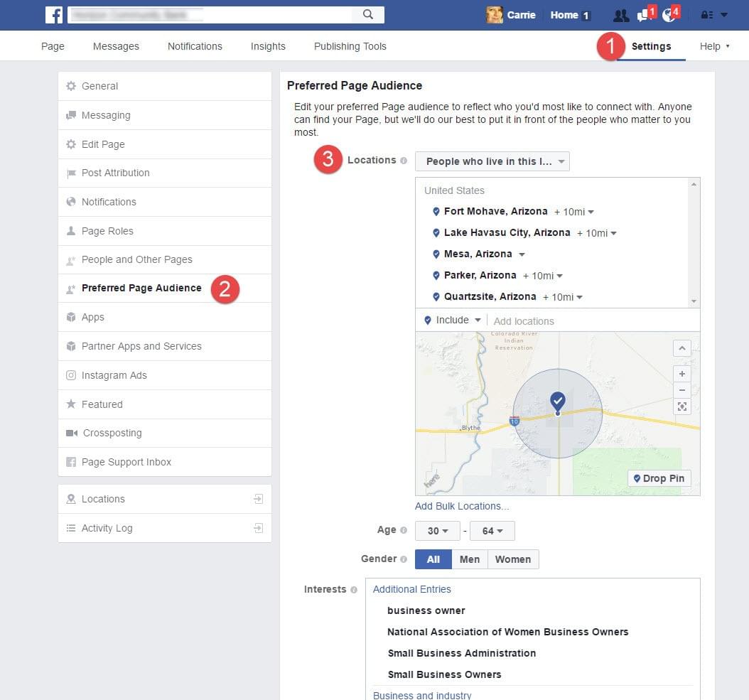749x700 pixels.
Task: Click the Locations exit arrow icon
Action: [x=259, y=499]
